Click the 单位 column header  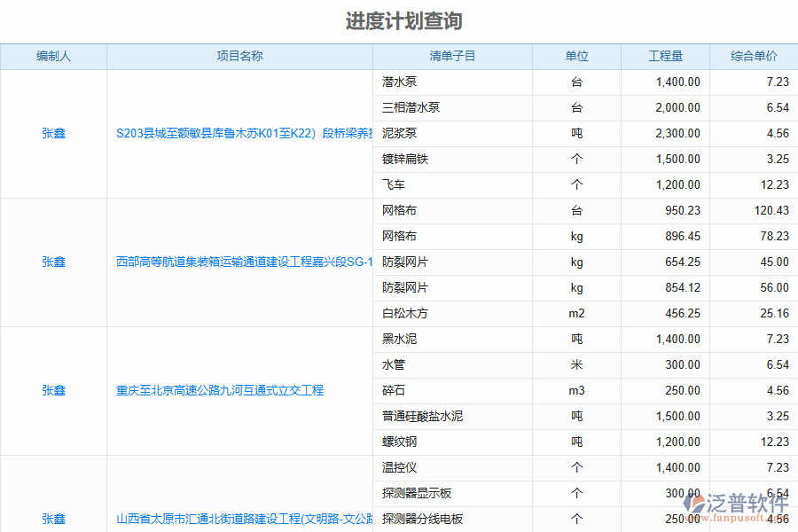[x=576, y=56]
